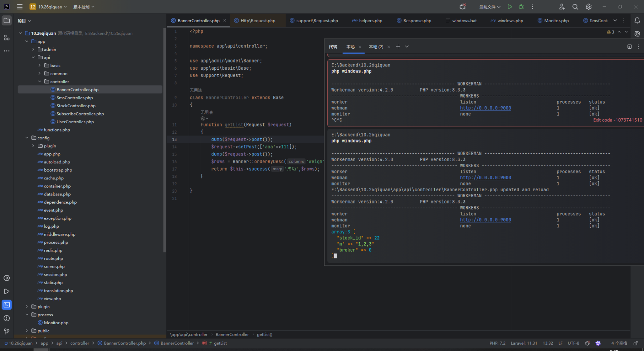Place cursor on code line 13
This screenshot has height=351, width=644.
coord(241,139)
